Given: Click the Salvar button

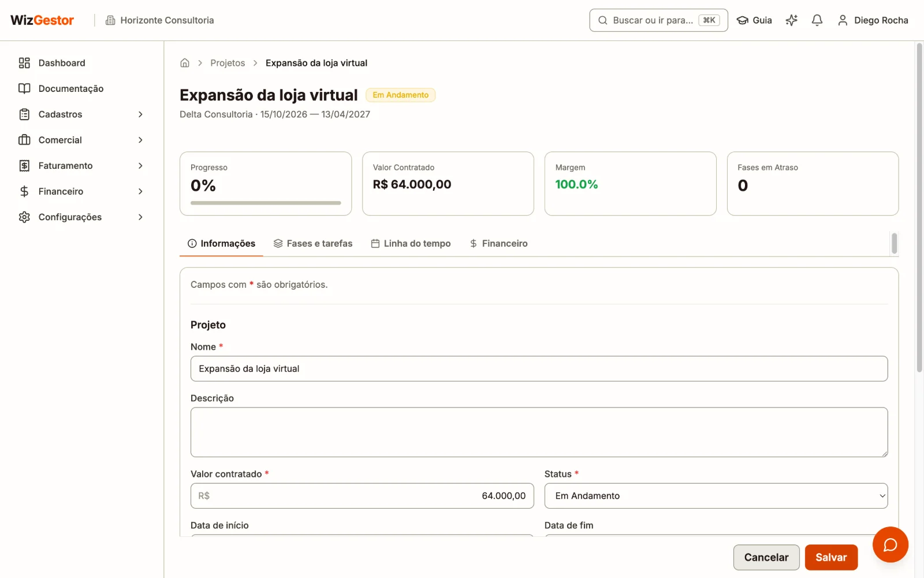Looking at the screenshot, I should [x=831, y=558].
